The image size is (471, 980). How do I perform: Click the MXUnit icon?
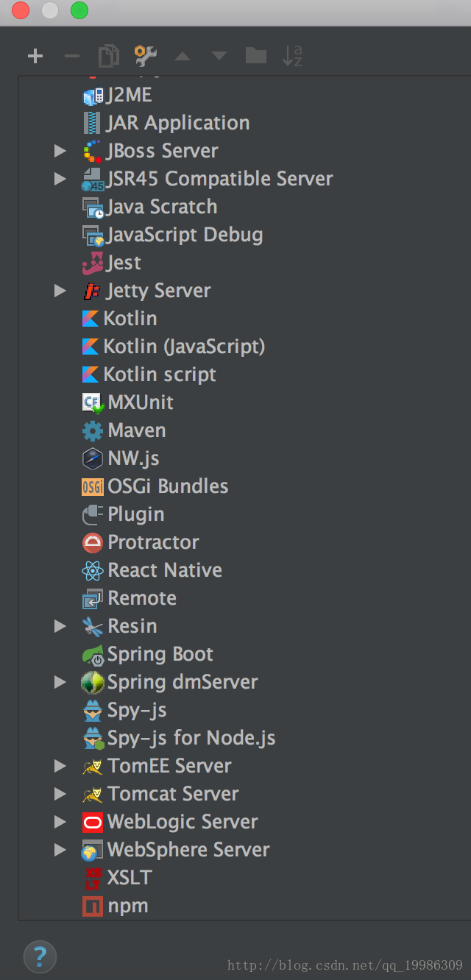[93, 402]
